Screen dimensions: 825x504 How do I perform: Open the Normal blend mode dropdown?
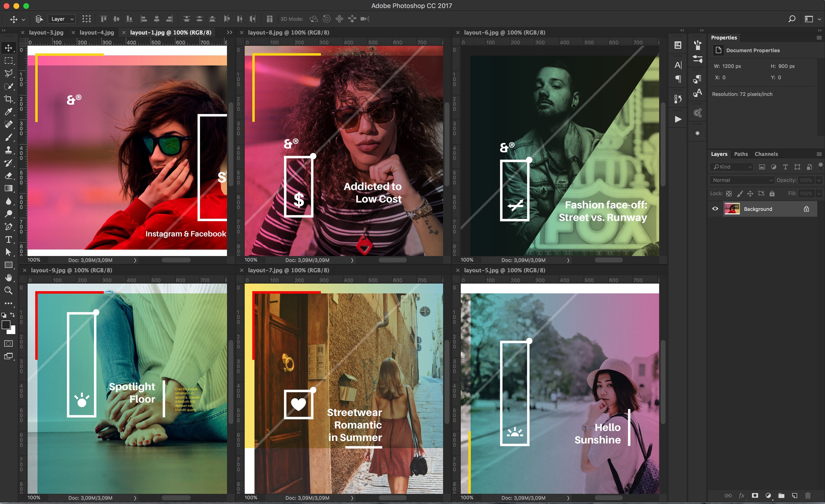tap(741, 180)
